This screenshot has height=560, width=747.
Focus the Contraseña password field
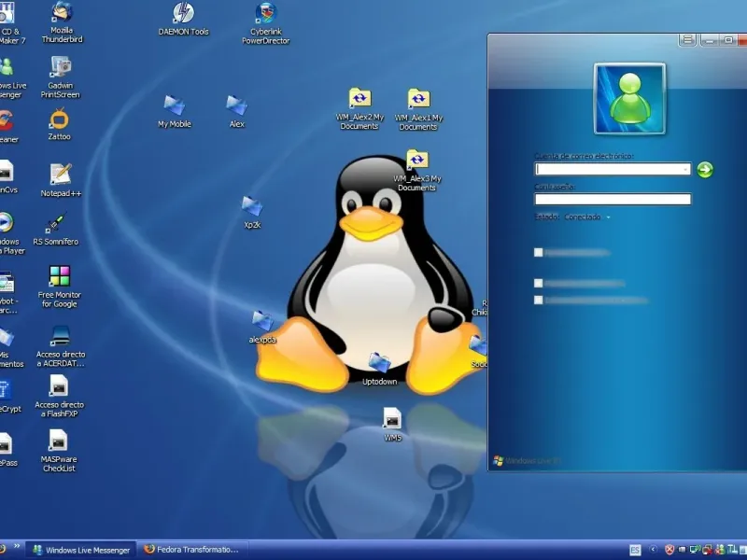[613, 199]
